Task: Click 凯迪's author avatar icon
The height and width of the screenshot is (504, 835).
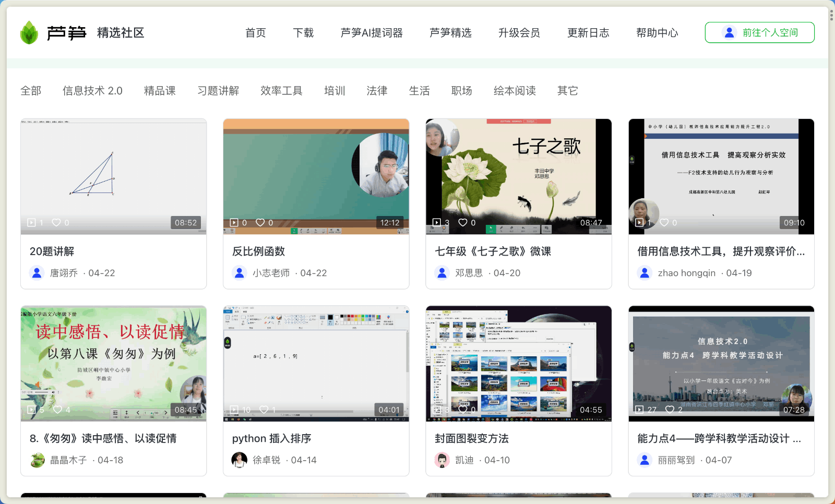Action: pos(442,460)
